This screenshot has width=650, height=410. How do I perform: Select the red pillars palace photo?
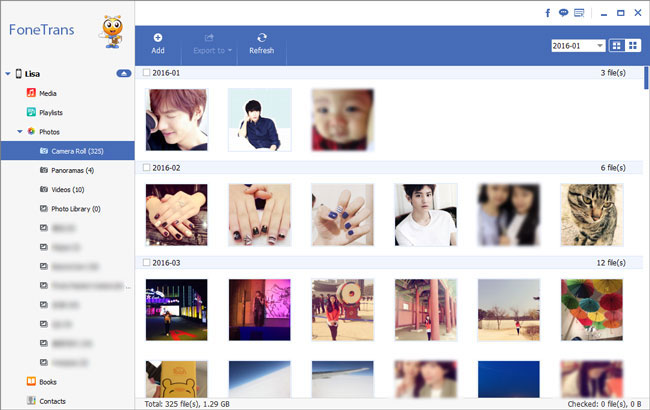pos(426,310)
